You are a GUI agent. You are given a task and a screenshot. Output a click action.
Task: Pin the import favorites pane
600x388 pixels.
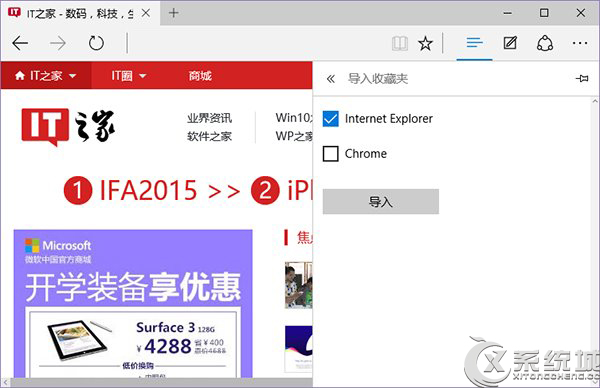(582, 78)
